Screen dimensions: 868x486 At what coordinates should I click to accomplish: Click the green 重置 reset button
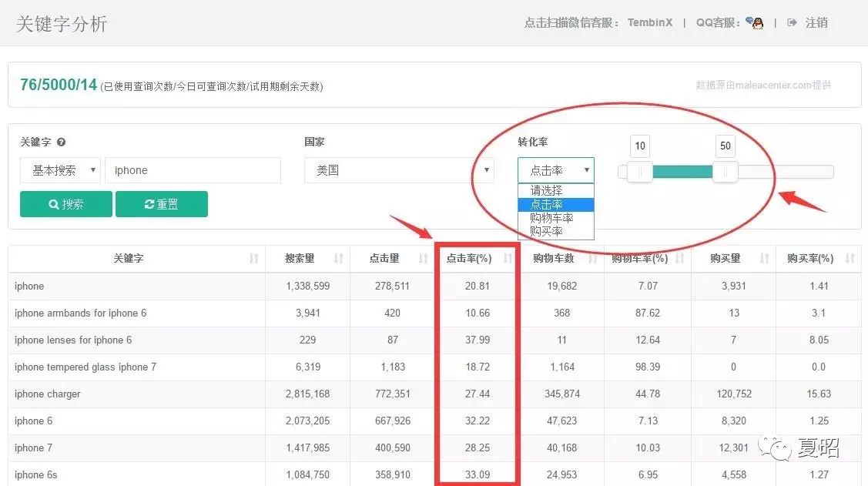162,204
